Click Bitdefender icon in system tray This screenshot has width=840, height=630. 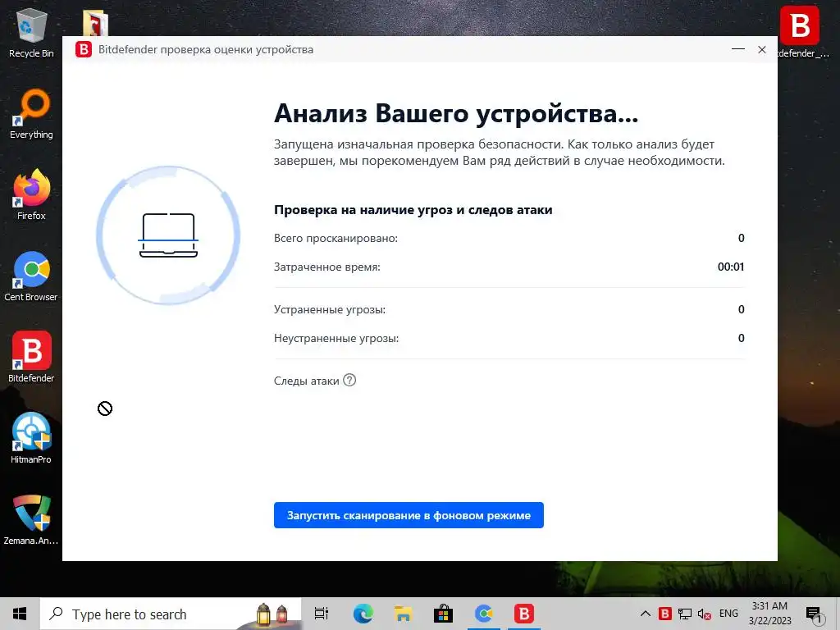[664, 614]
